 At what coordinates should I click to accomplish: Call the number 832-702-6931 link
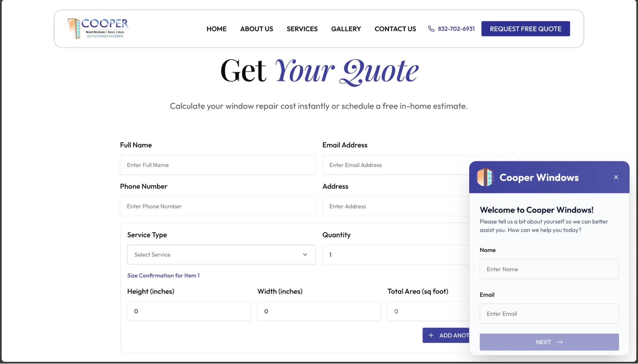pyautogui.click(x=456, y=29)
